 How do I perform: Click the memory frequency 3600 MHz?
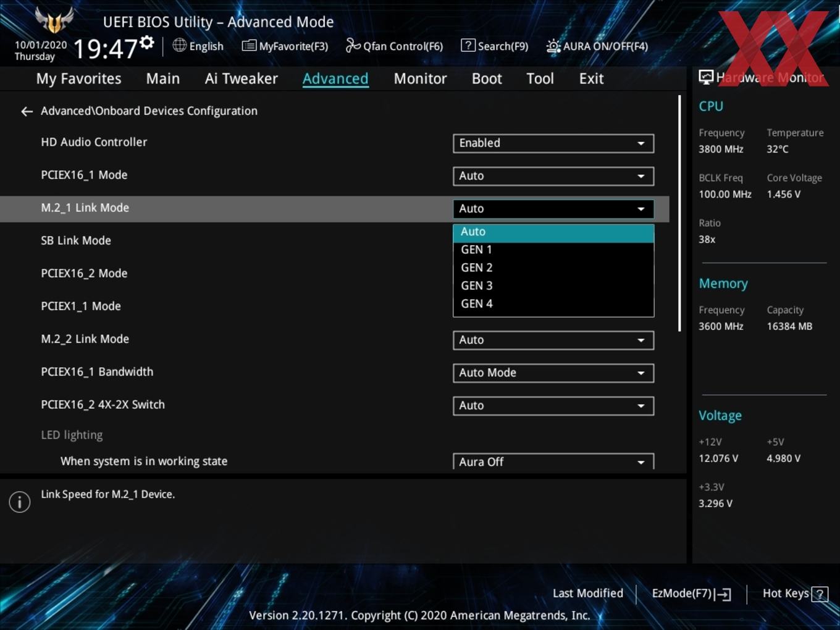click(x=721, y=327)
